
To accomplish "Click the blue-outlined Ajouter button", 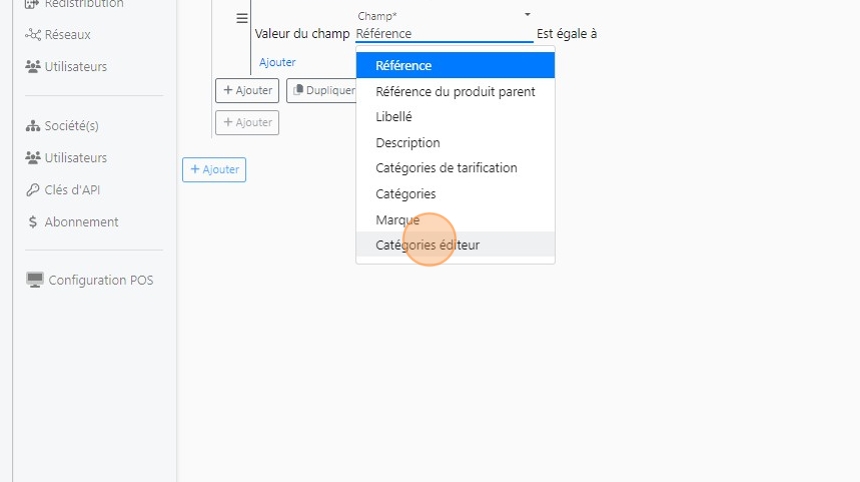I will [x=214, y=169].
